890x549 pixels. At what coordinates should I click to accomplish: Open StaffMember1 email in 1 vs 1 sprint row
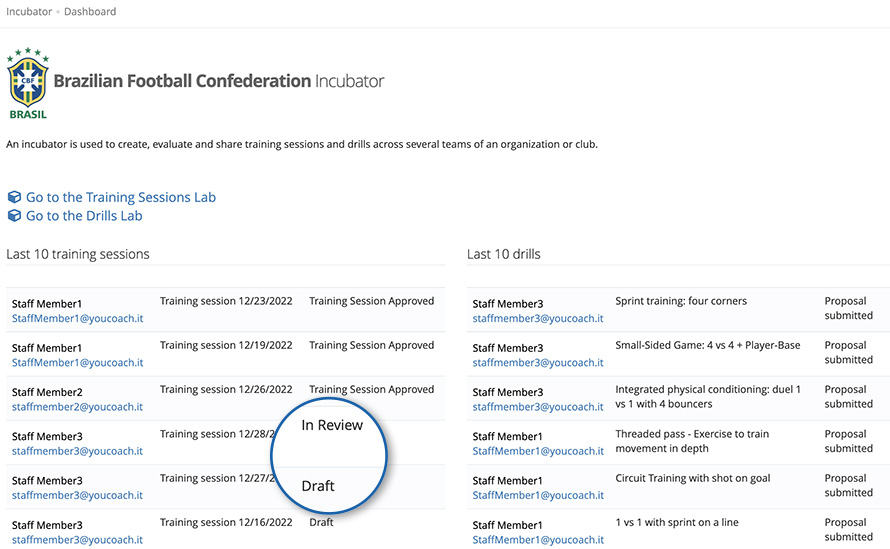coord(538,540)
